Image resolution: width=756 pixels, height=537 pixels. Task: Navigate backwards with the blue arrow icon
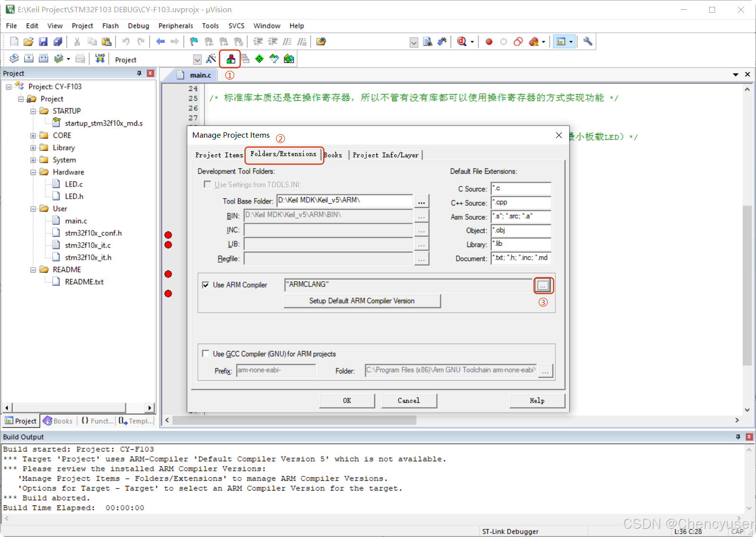pyautogui.click(x=160, y=42)
